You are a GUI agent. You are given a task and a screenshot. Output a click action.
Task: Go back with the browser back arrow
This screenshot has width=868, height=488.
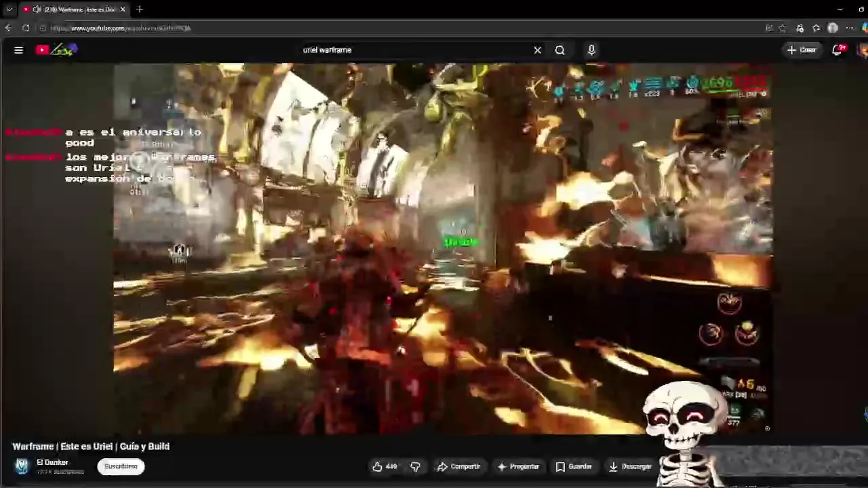[8, 28]
